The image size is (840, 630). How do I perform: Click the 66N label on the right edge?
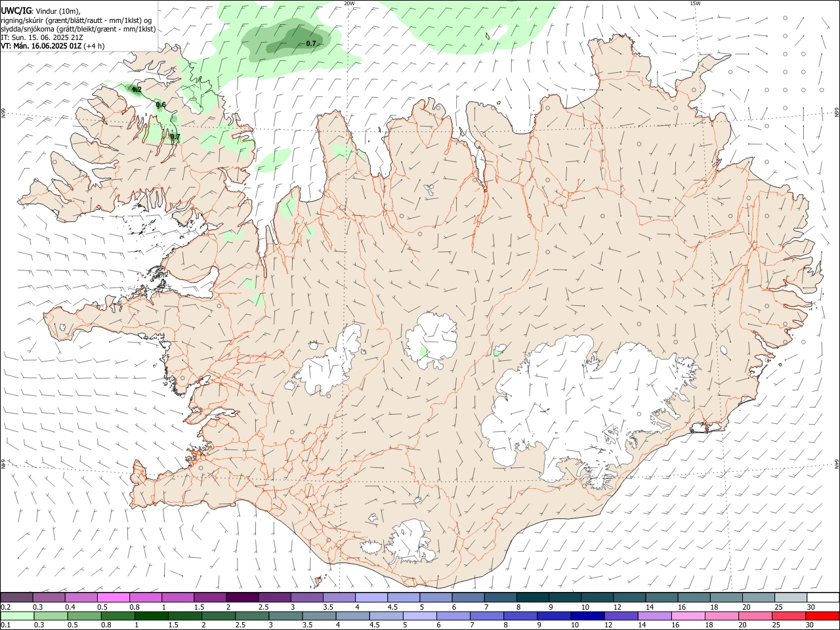point(836,113)
